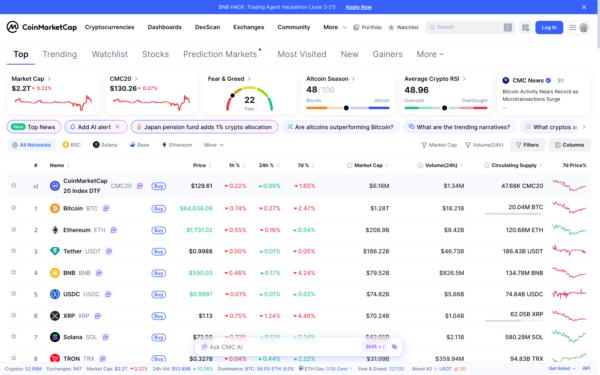Image resolution: width=600 pixels, height=375 pixels.
Task: Click the purple badge icon next to ETH
Action: (x=114, y=230)
